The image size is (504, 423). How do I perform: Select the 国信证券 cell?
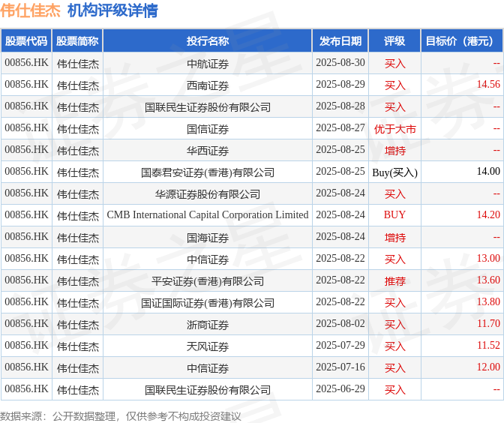point(207,129)
